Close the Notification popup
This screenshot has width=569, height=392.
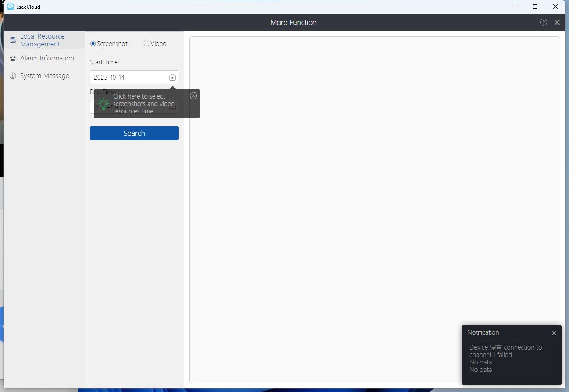(x=554, y=333)
